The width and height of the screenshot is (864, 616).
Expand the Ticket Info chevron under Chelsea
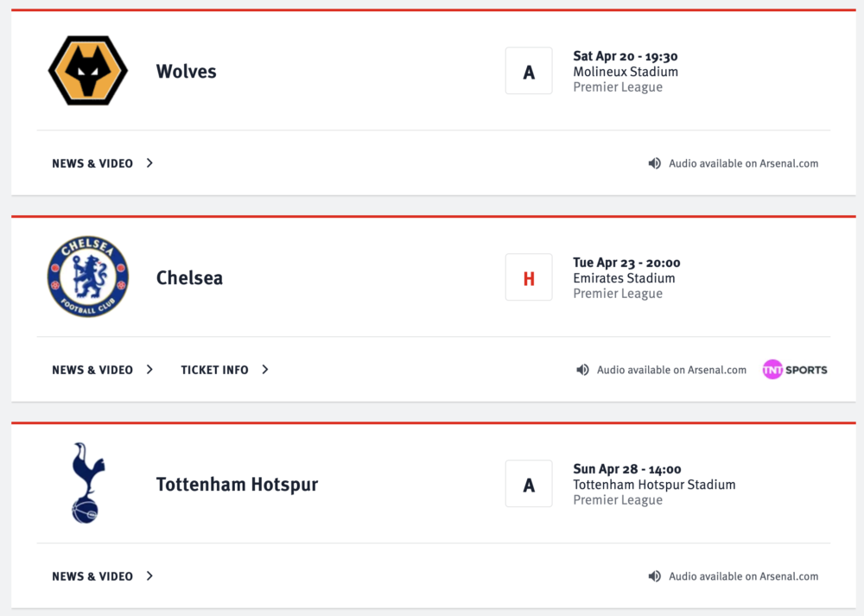[265, 370]
